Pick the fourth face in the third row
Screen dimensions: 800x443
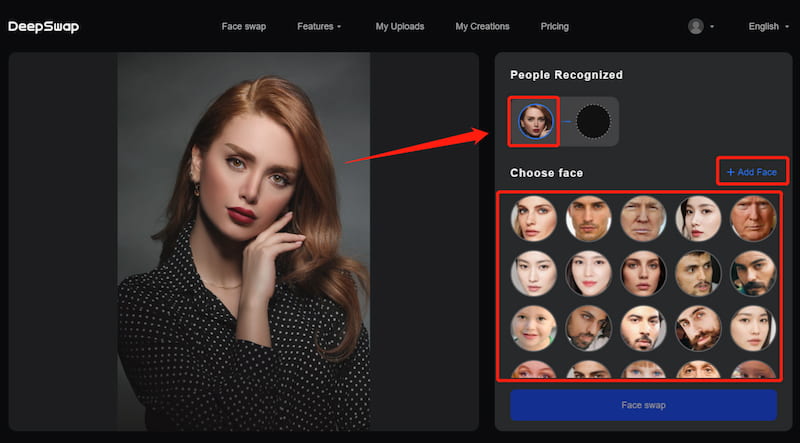(x=698, y=327)
